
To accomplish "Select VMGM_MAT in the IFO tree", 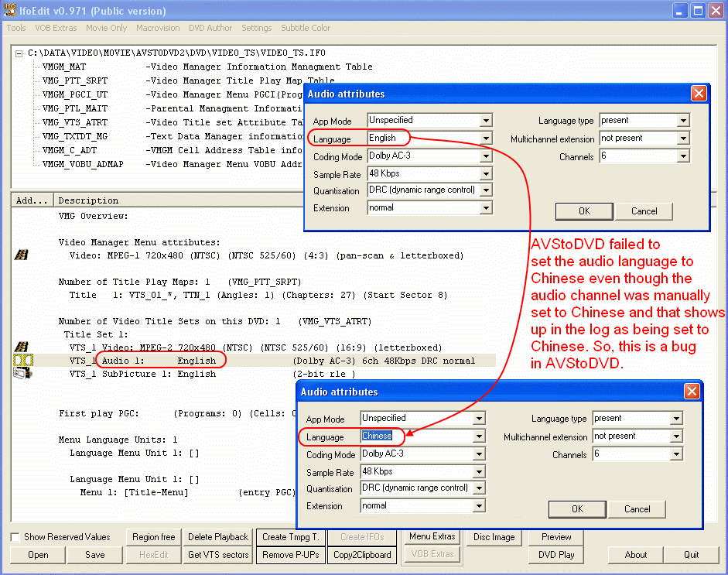I will pos(64,67).
